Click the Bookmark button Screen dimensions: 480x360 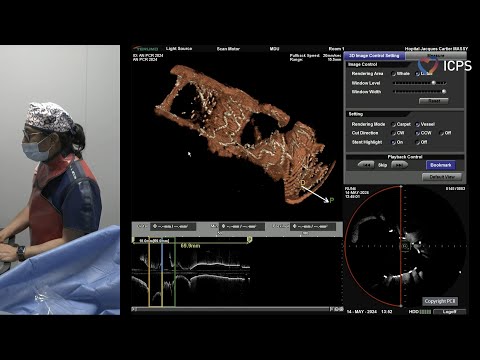click(x=441, y=165)
